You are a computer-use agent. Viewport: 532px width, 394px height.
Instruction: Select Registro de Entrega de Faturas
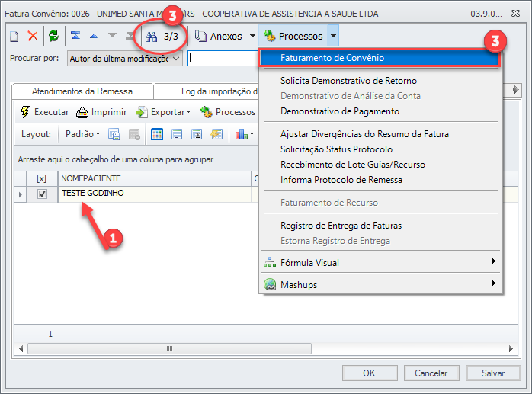click(x=380, y=226)
